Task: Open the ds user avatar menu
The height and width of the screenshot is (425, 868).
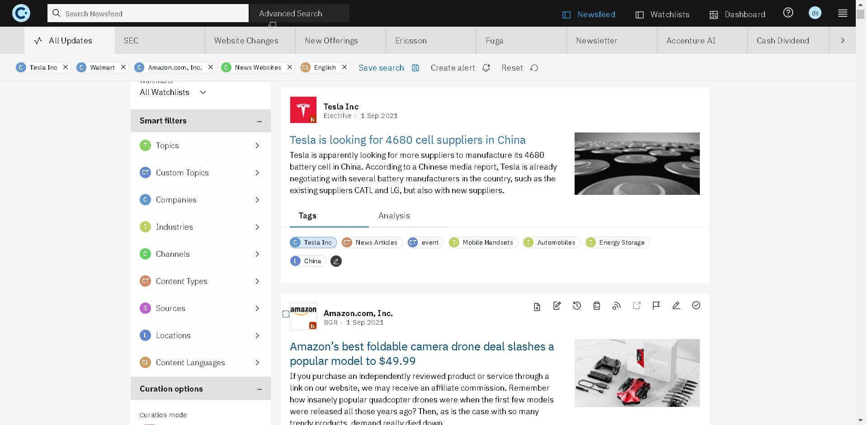Action: click(815, 13)
